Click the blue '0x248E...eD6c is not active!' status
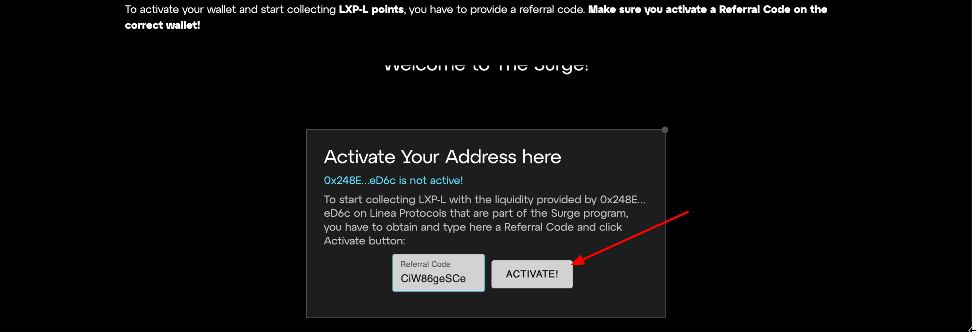Viewport: 980px width, 332px height. (x=393, y=180)
